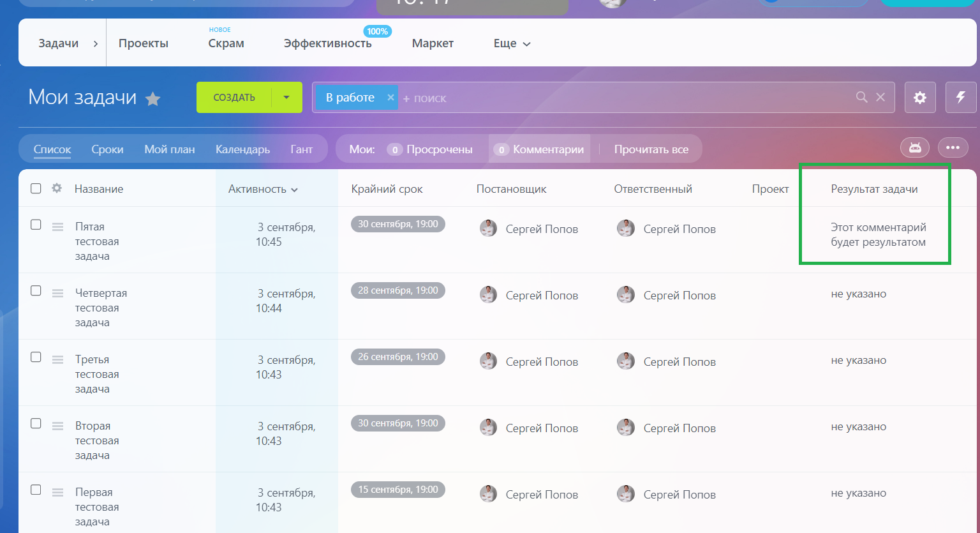This screenshot has height=533, width=980.
Task: Check the box for Четвертая тестовая задача
Action: pyautogui.click(x=36, y=291)
